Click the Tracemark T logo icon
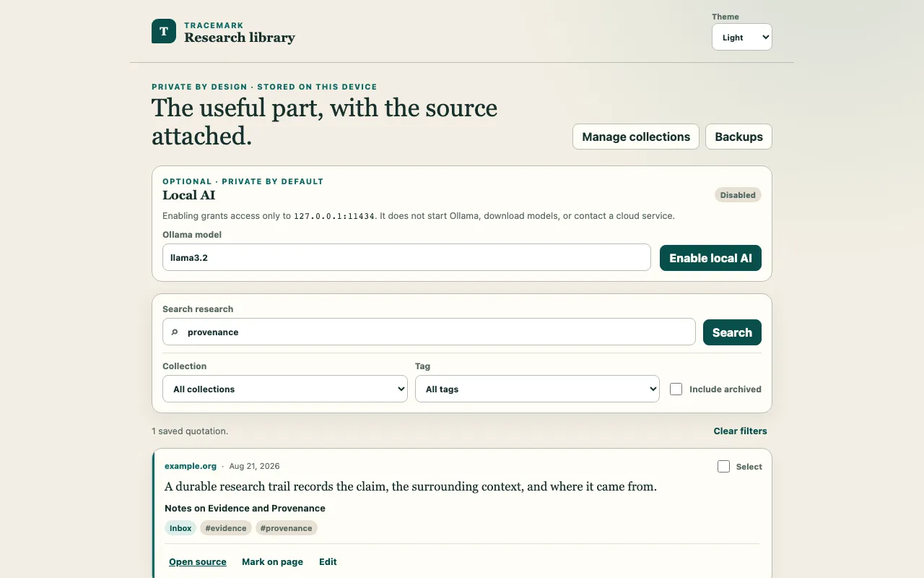 pos(164,31)
